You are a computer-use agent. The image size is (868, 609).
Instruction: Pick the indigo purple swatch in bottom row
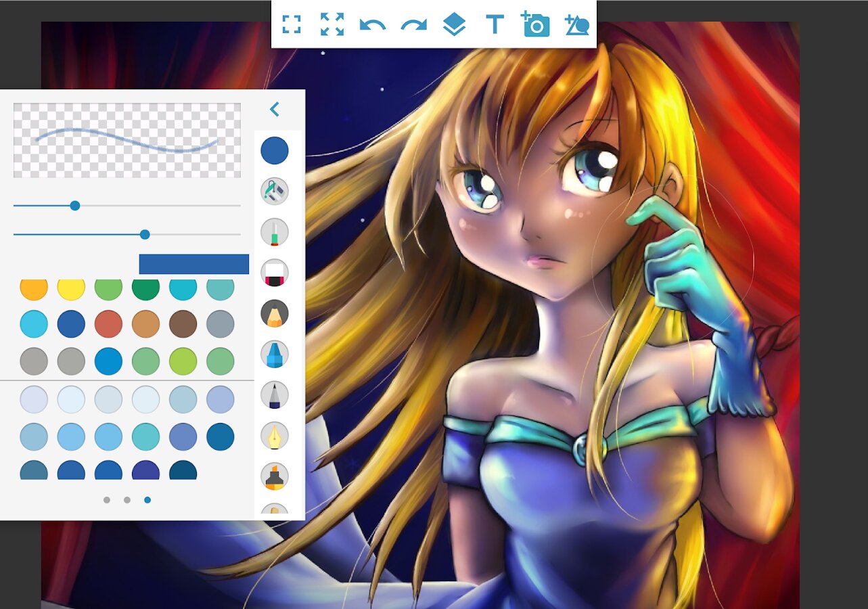(145, 470)
